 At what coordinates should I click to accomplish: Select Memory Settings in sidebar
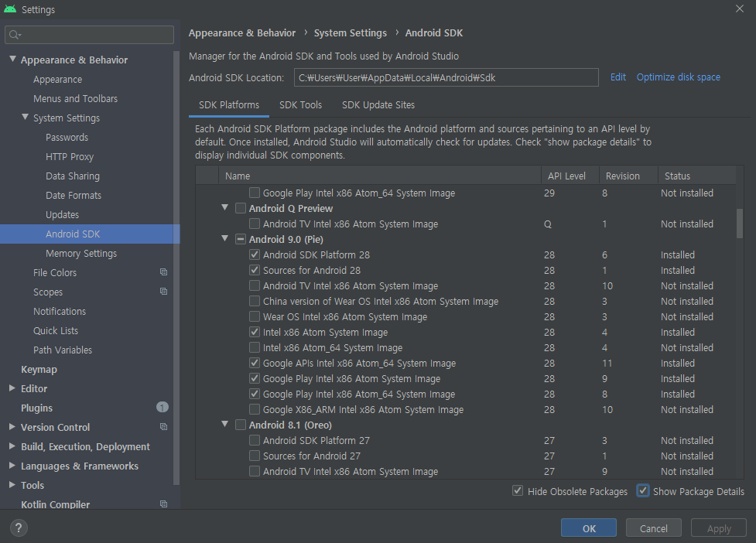pyautogui.click(x=81, y=254)
